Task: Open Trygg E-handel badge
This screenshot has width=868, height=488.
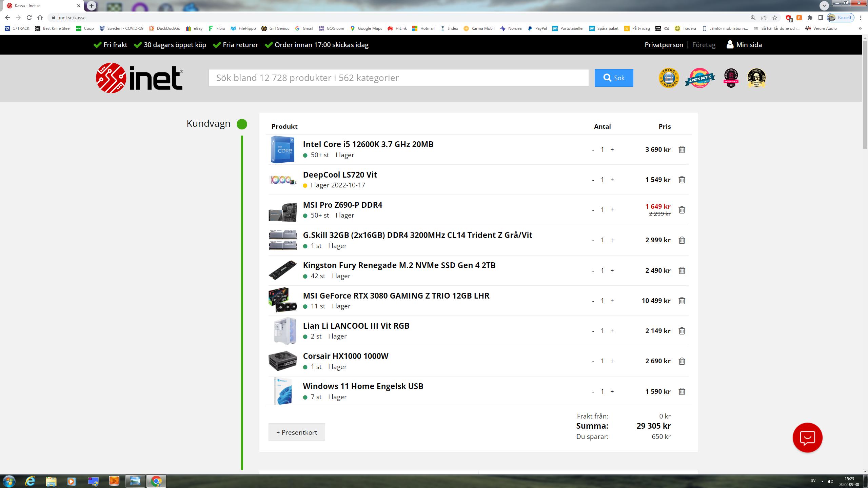Action: click(669, 78)
